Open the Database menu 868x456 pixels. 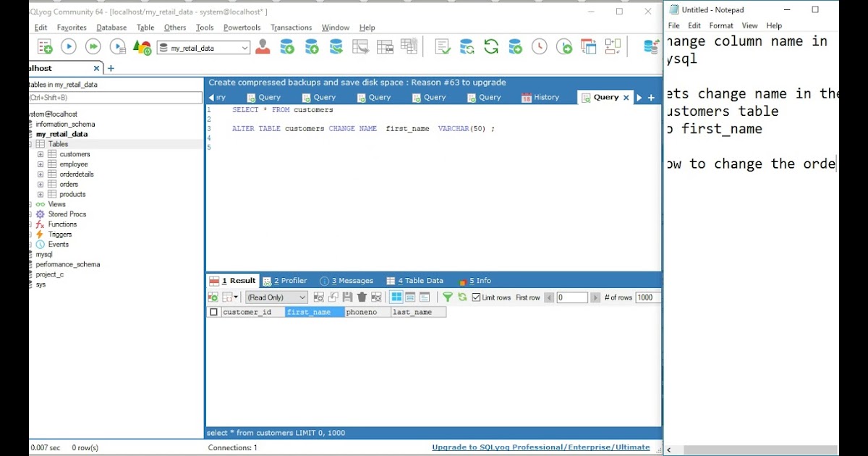(x=111, y=28)
